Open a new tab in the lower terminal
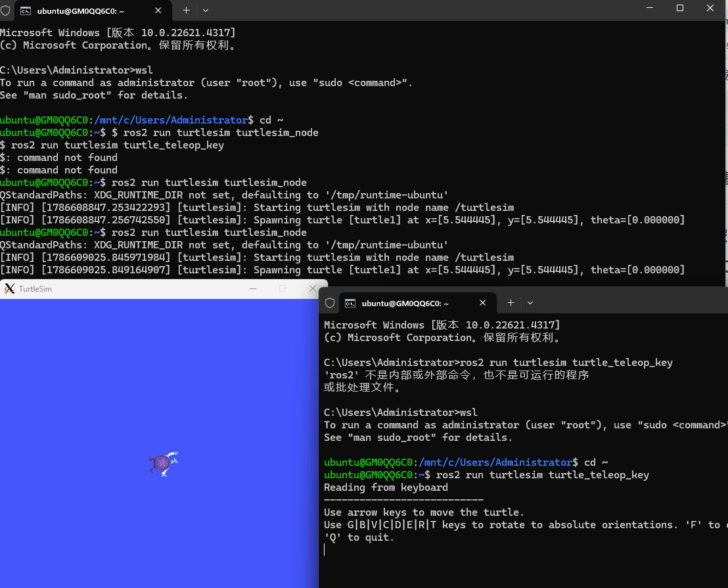Screen dimensions: 728x588 (511, 303)
